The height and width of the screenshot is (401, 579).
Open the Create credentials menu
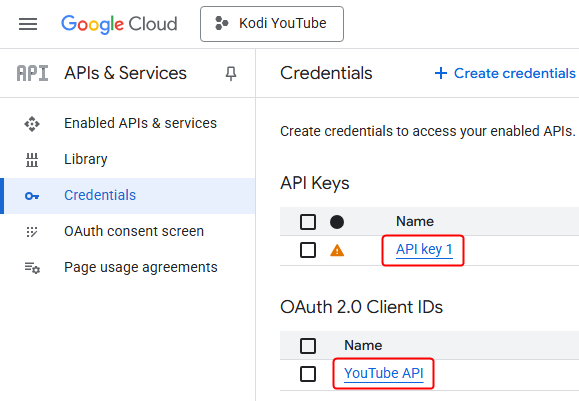pyautogui.click(x=505, y=73)
